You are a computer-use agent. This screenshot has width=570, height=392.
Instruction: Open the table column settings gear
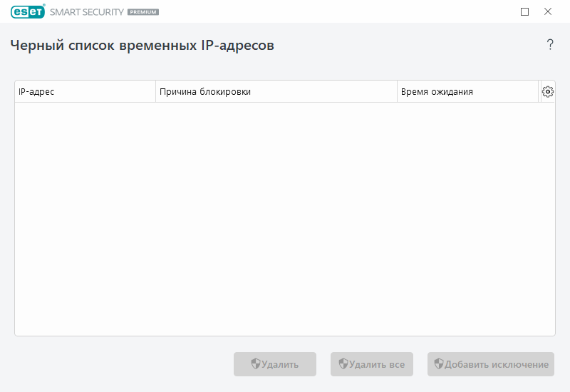pyautogui.click(x=547, y=92)
